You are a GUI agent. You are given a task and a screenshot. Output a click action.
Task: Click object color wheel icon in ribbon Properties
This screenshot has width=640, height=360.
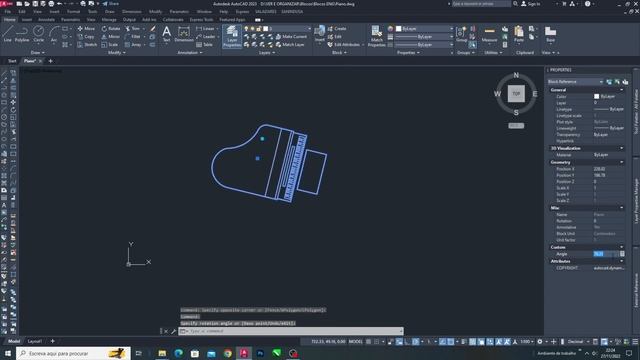point(390,29)
